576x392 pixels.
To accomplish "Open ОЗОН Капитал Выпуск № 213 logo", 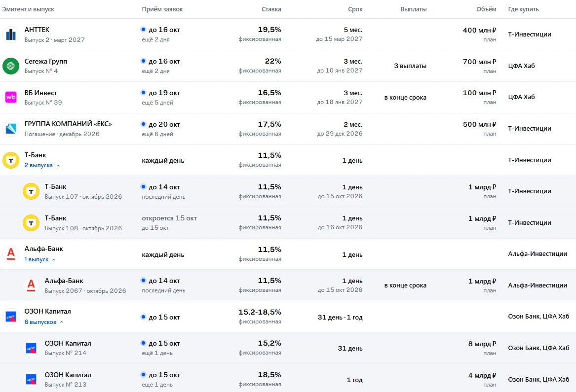I will pyautogui.click(x=31, y=380).
